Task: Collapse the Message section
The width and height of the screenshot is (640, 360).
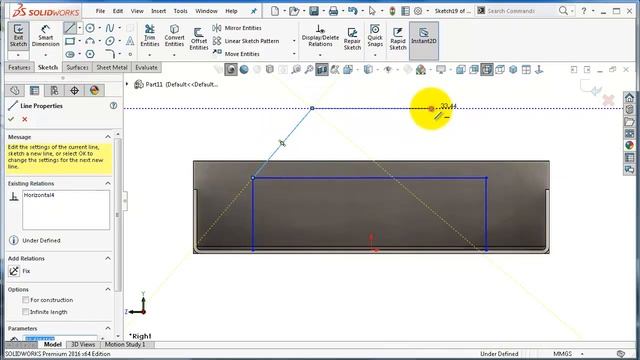Action: 108,137
